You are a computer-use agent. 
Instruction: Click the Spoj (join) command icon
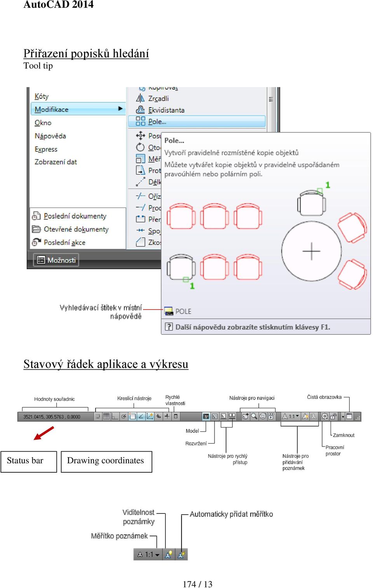tap(140, 231)
